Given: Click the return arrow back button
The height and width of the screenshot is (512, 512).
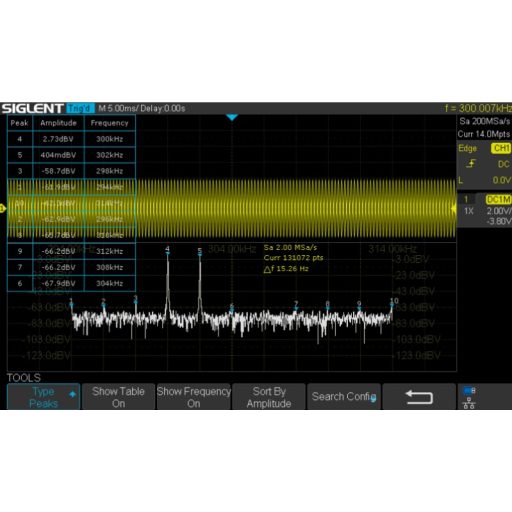Looking at the screenshot, I should click(x=419, y=397).
